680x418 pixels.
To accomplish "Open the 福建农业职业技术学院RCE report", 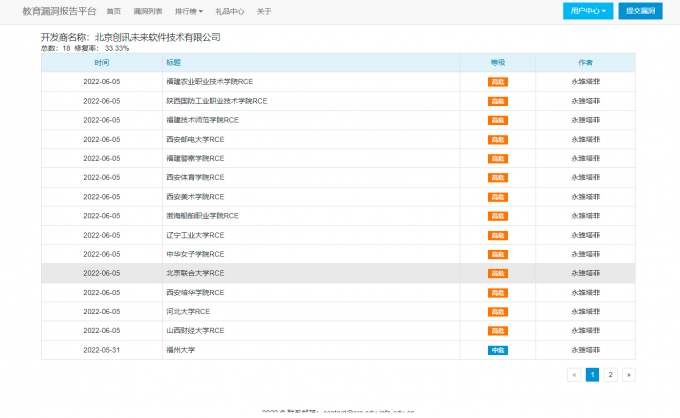I will [209, 82].
